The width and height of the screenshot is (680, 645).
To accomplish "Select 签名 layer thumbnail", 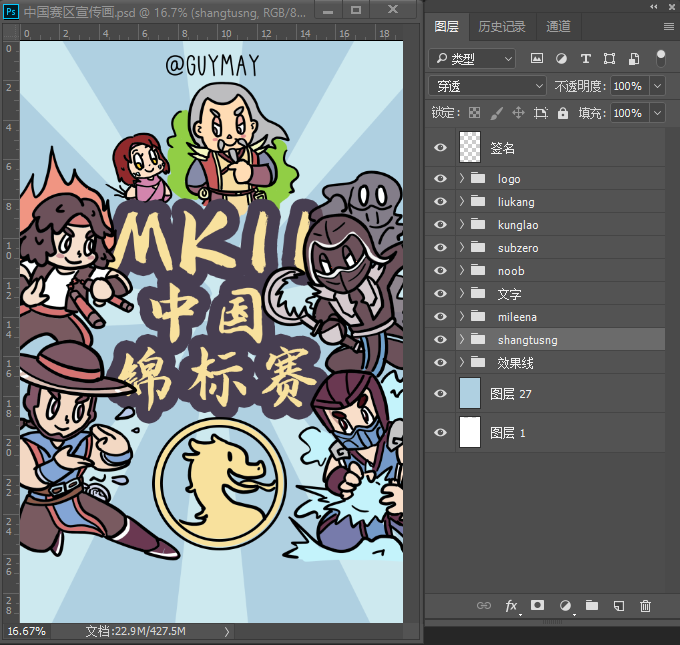I will 470,147.
